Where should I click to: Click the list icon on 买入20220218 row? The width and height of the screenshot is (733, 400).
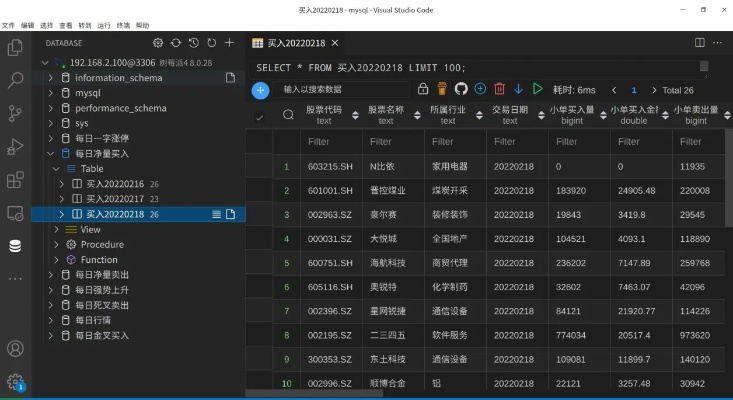pos(216,214)
